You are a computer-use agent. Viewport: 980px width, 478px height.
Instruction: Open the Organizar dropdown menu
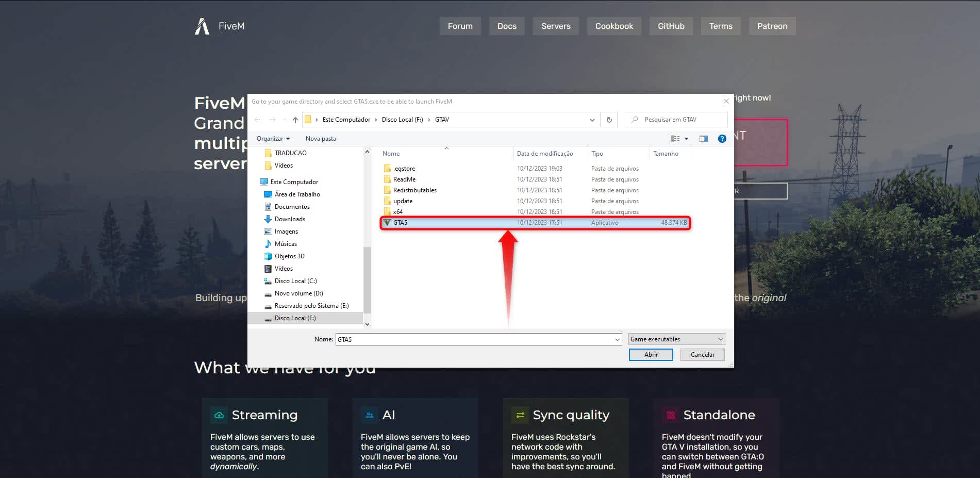(273, 139)
